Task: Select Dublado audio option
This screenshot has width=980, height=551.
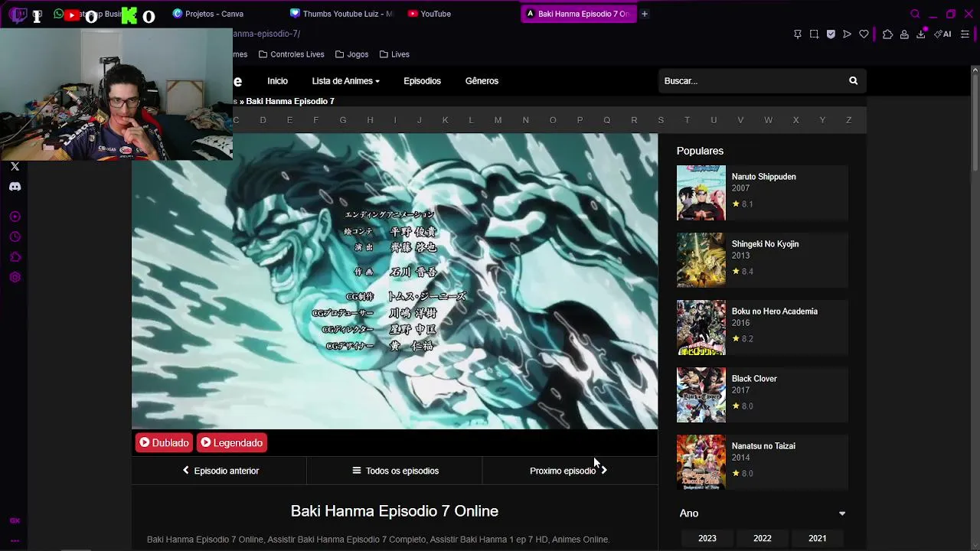Action: tap(164, 443)
